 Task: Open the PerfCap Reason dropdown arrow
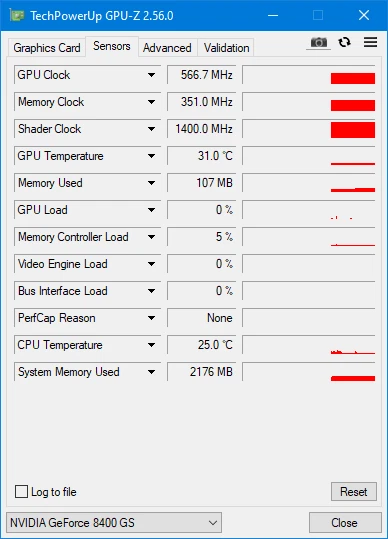tap(151, 318)
